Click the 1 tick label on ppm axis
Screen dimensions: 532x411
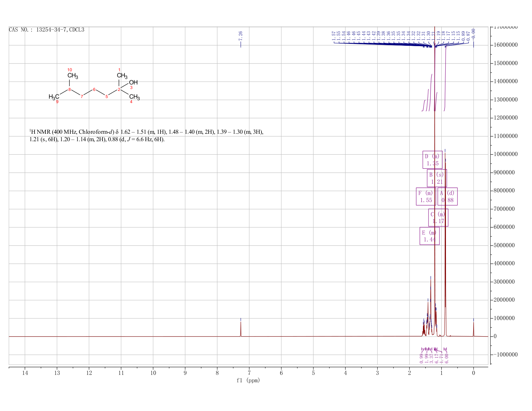(x=441, y=373)
